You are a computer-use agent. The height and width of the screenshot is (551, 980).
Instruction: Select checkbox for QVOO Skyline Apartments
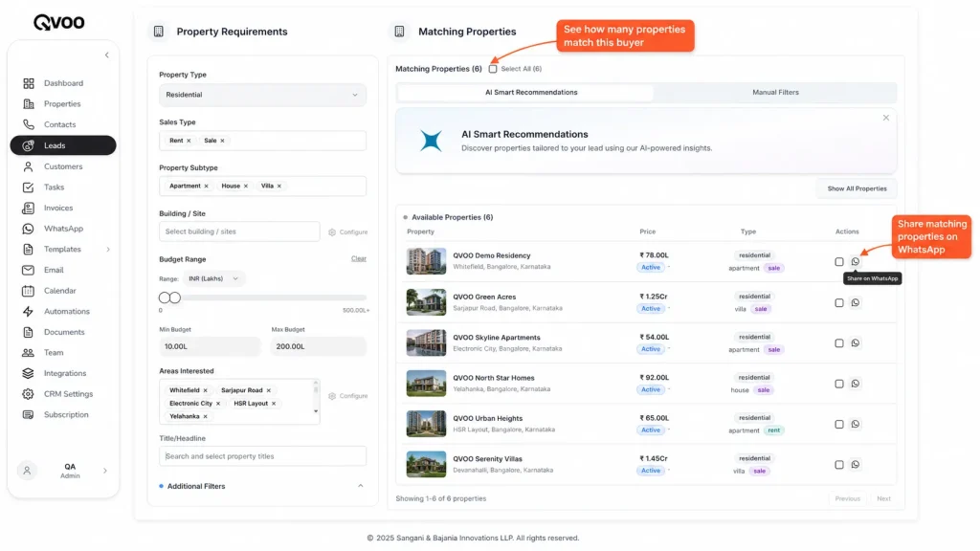[839, 343]
